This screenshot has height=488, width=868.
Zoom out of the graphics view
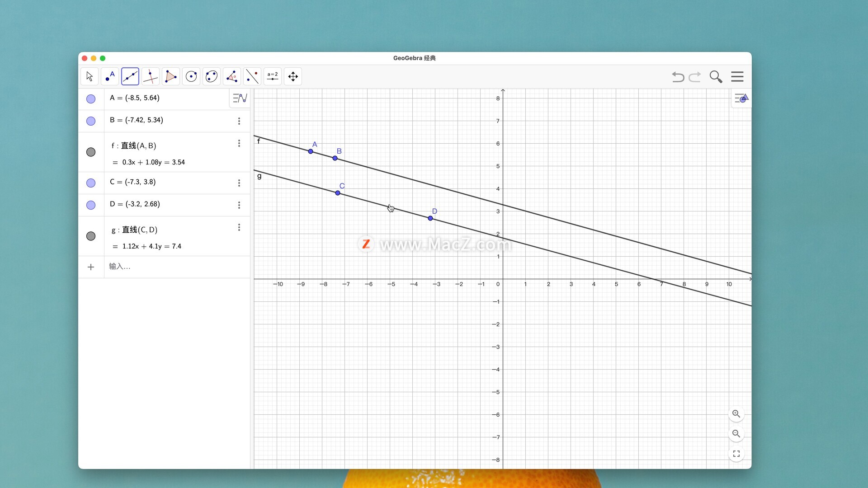(x=736, y=434)
